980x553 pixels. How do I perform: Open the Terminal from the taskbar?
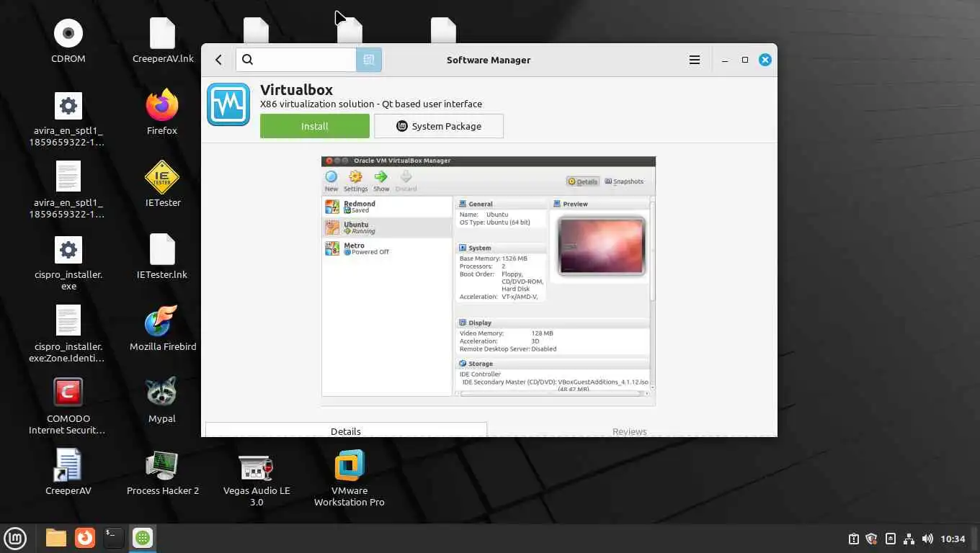114,538
